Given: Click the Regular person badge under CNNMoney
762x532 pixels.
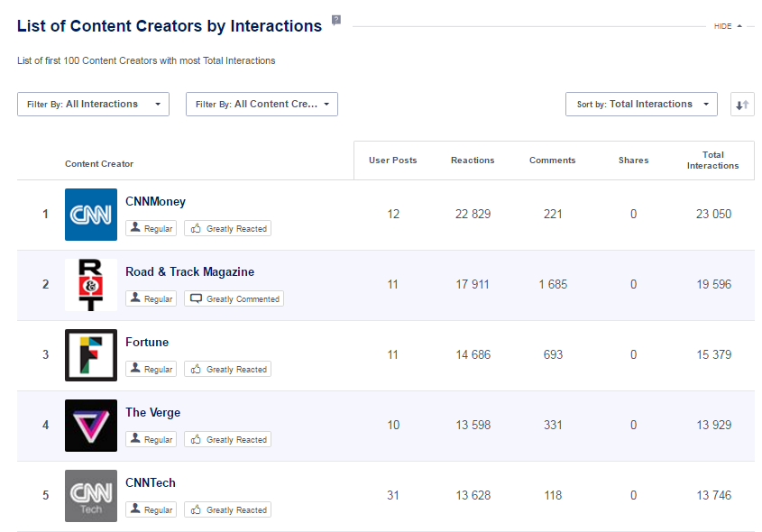Looking at the screenshot, I should (x=151, y=228).
